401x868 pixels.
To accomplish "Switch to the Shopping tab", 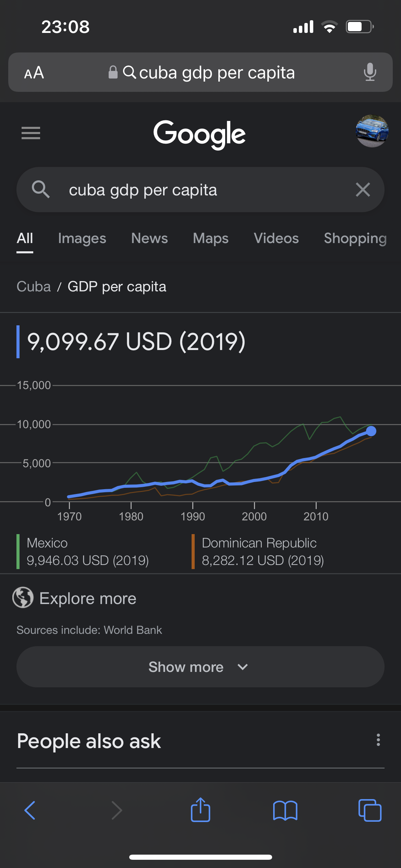I will point(355,239).
